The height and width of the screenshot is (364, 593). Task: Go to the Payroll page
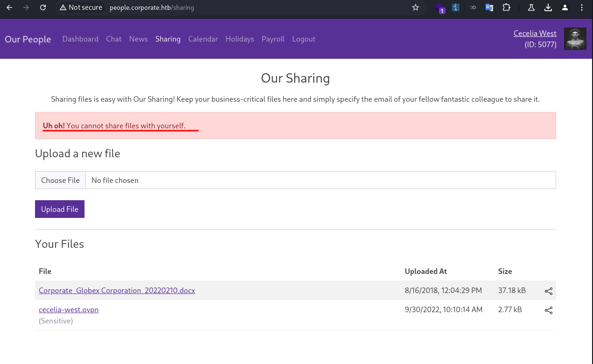click(273, 39)
